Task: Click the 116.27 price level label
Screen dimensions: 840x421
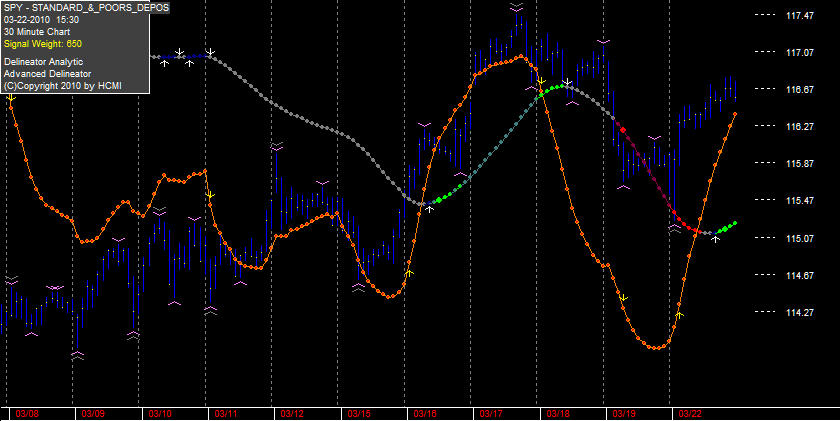Action: point(800,126)
